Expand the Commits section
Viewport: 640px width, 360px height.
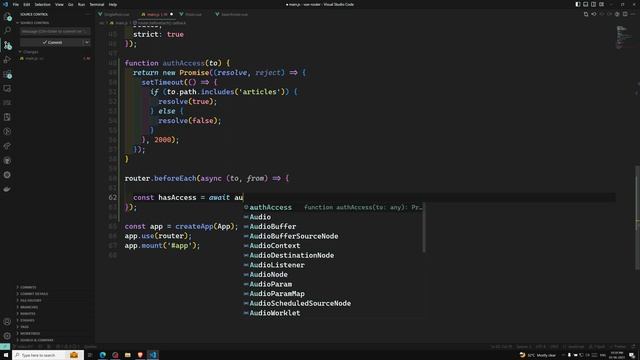[x=28, y=287]
